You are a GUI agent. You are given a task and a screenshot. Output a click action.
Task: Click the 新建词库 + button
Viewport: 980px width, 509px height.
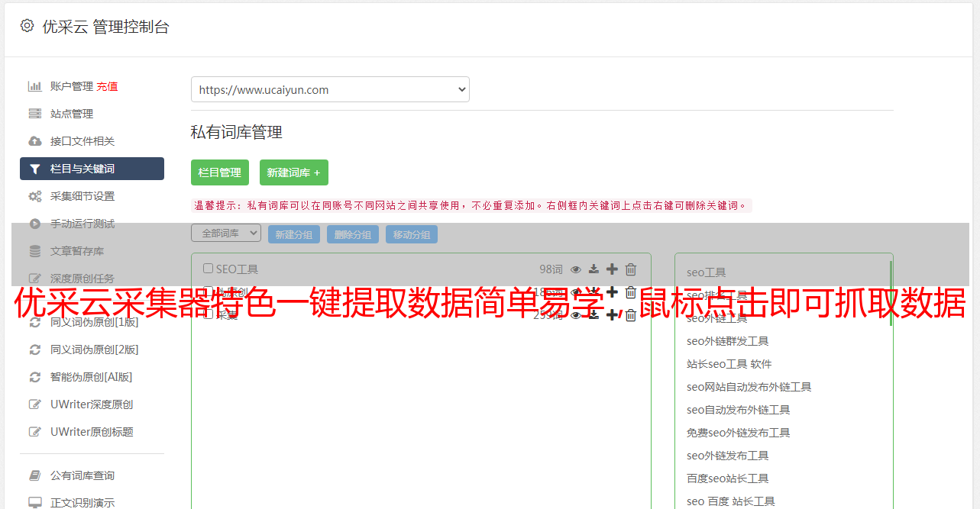tap(294, 172)
